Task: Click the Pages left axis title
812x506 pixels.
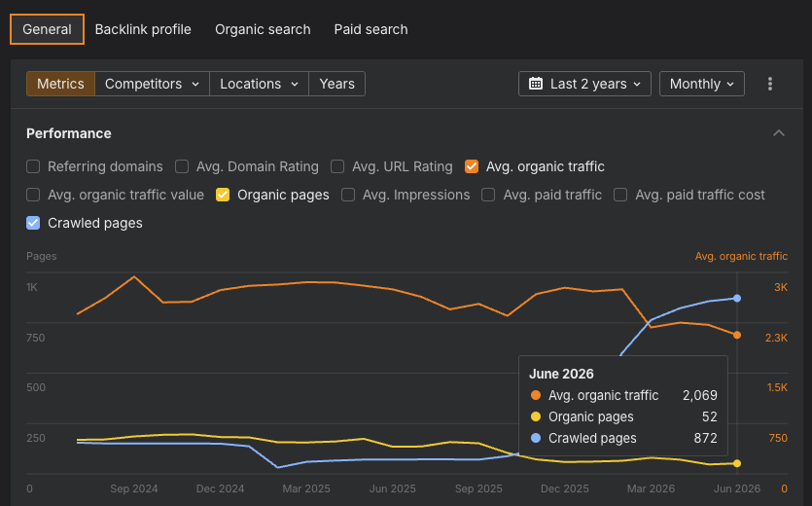Action: tap(42, 256)
